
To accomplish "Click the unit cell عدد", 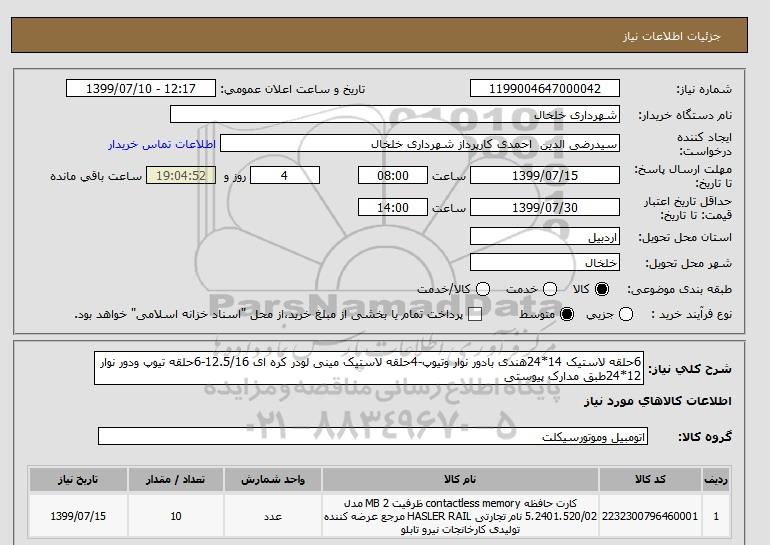I will pyautogui.click(x=273, y=516).
